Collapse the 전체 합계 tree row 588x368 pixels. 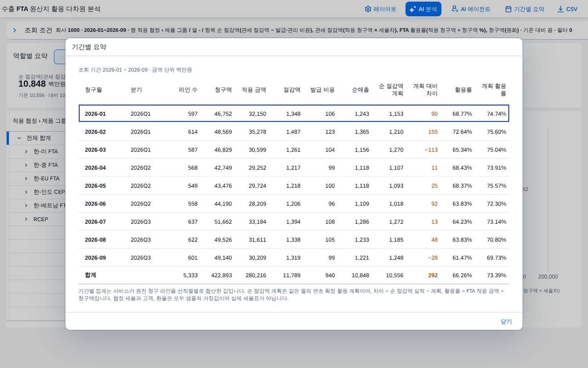pyautogui.click(x=19, y=138)
